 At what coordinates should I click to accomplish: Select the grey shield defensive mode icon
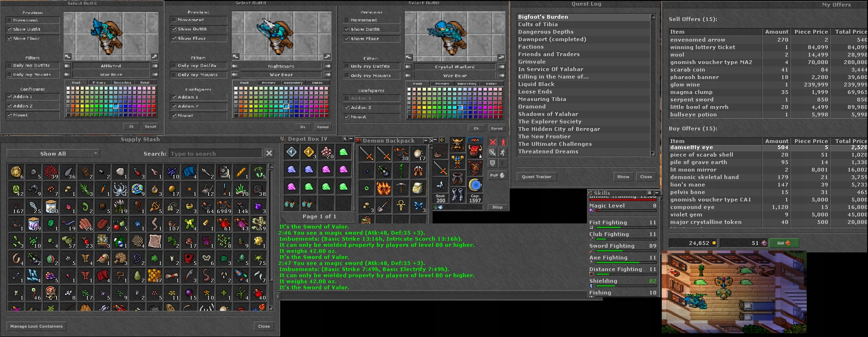click(x=492, y=163)
